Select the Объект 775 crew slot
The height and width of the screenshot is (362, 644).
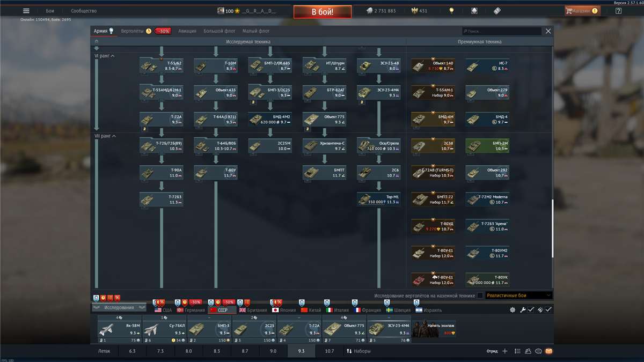click(x=344, y=329)
